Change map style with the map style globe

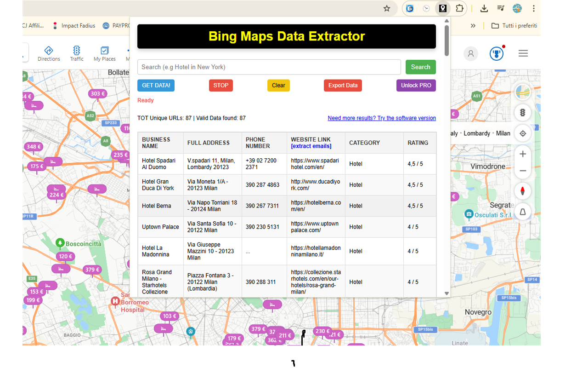523,92
